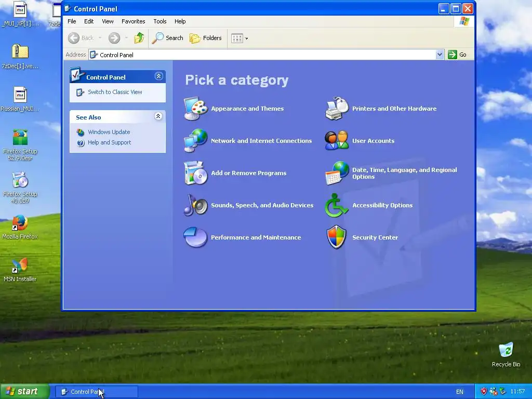
Task: Open Performance and Maintenance pie chart icon
Action: click(x=195, y=237)
